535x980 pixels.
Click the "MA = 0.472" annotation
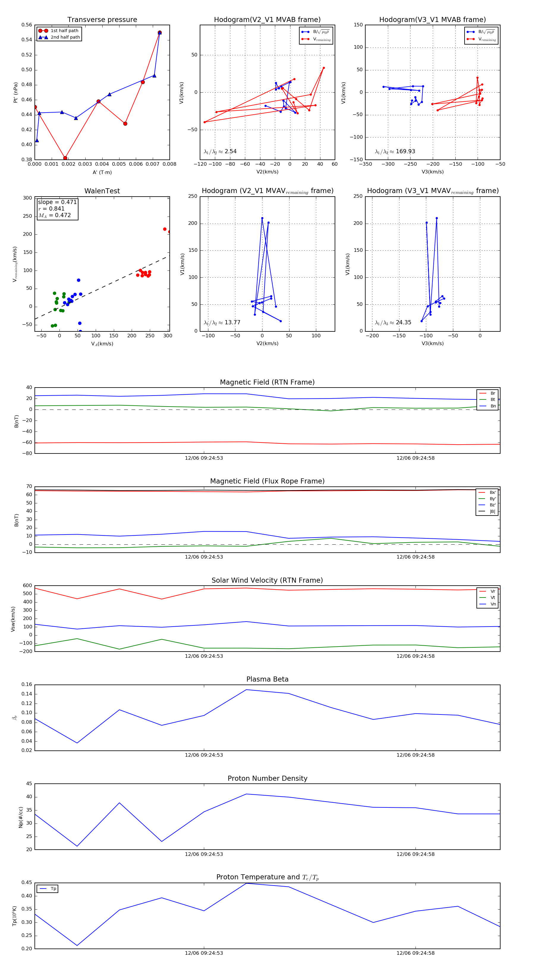54,215
